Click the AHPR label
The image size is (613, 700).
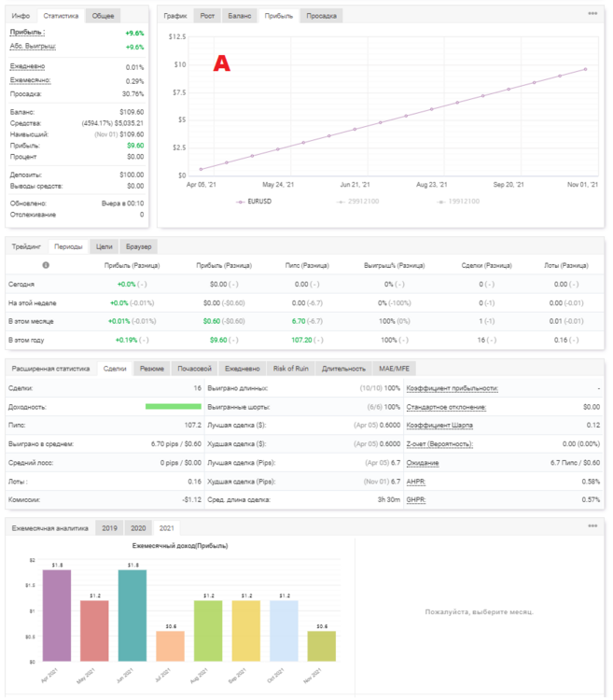pyautogui.click(x=416, y=482)
